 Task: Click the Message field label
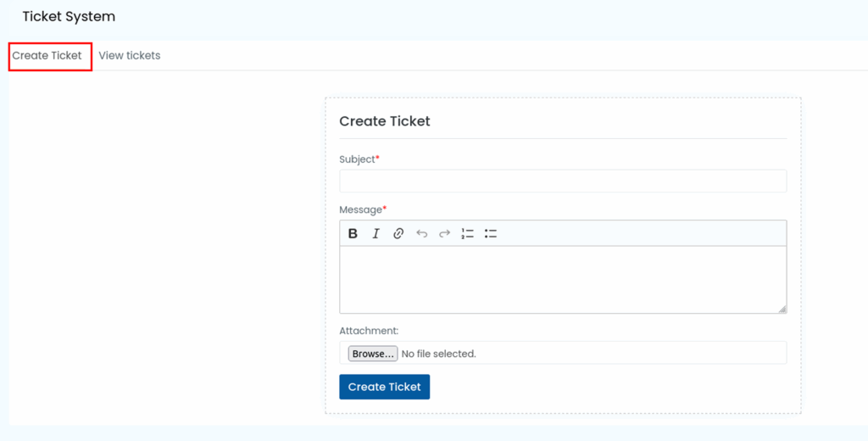361,209
